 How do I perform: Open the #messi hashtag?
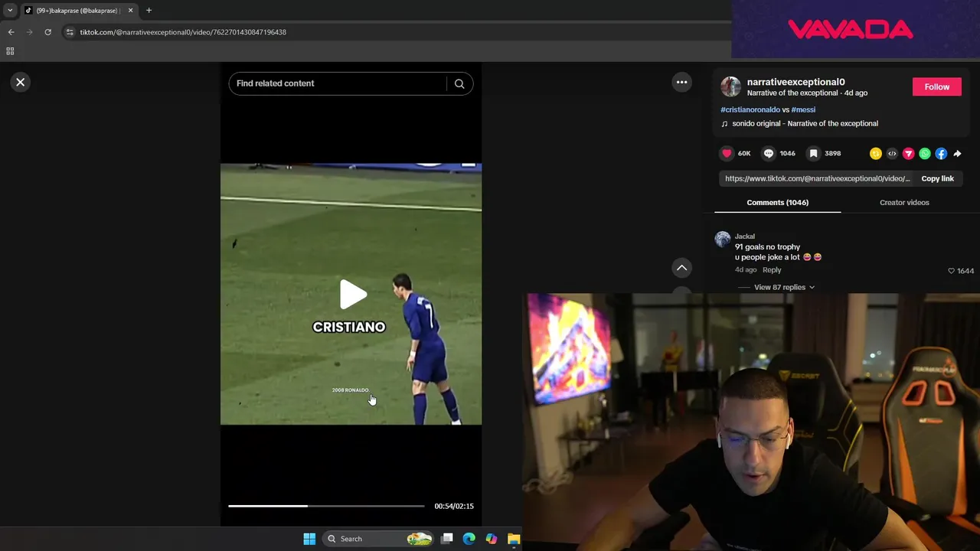[803, 109]
